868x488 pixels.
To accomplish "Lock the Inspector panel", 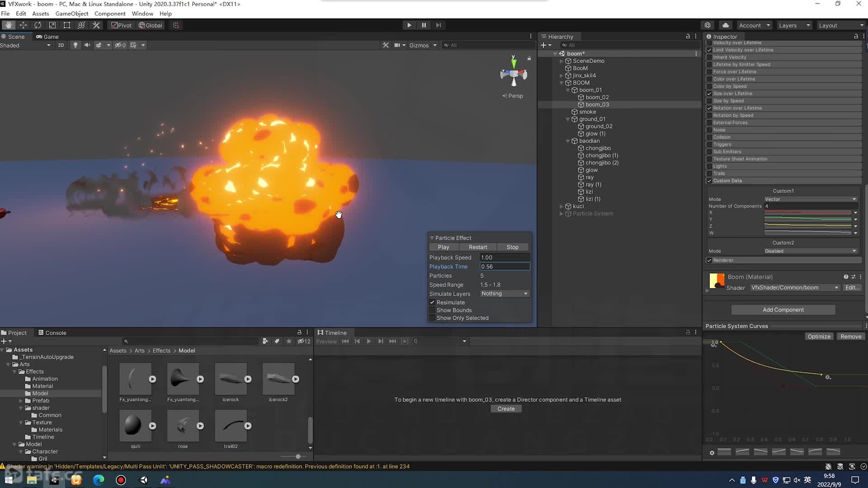I will pos(856,36).
